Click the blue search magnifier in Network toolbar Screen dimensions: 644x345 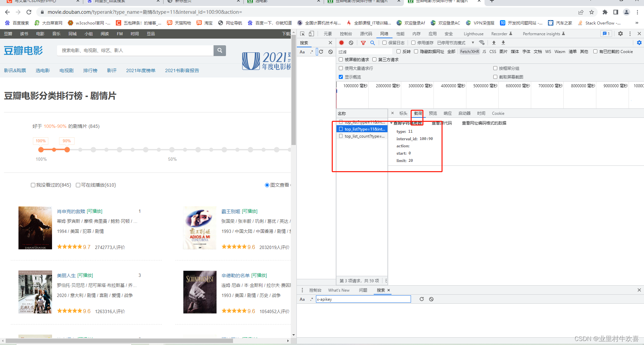pos(372,43)
